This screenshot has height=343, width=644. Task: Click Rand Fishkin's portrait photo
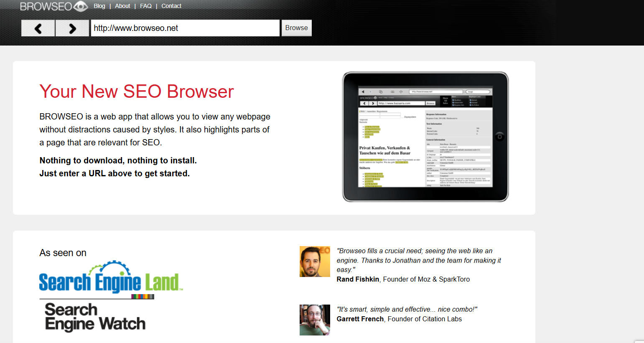[x=315, y=262]
